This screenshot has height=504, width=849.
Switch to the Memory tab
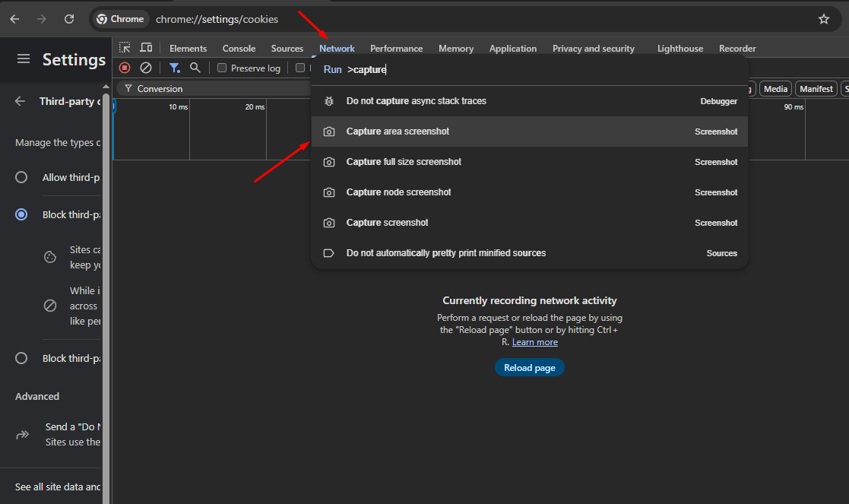click(456, 48)
